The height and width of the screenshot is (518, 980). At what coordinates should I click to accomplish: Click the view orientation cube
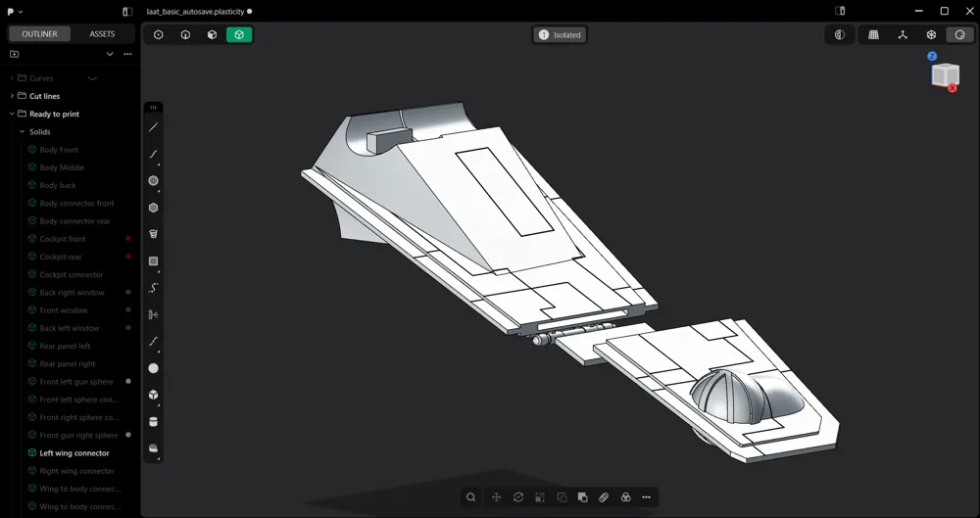coord(945,74)
